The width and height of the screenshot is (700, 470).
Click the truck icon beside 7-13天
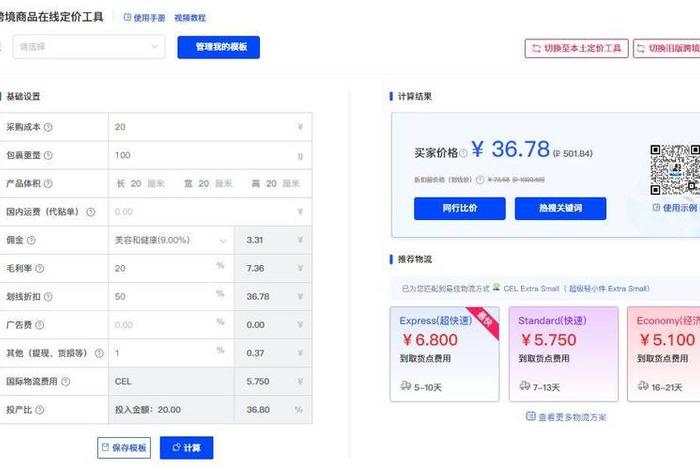pos(525,386)
